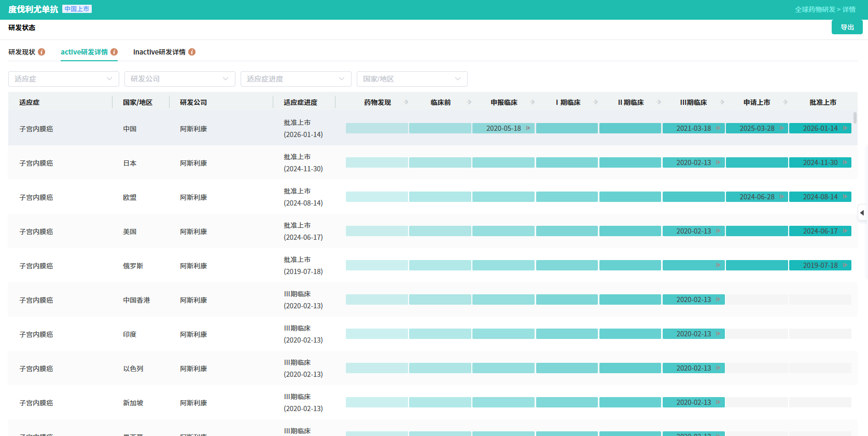This screenshot has width=868, height=436.
Task: Click the flag icon on 2019-07-18 bar
Action: tap(845, 265)
